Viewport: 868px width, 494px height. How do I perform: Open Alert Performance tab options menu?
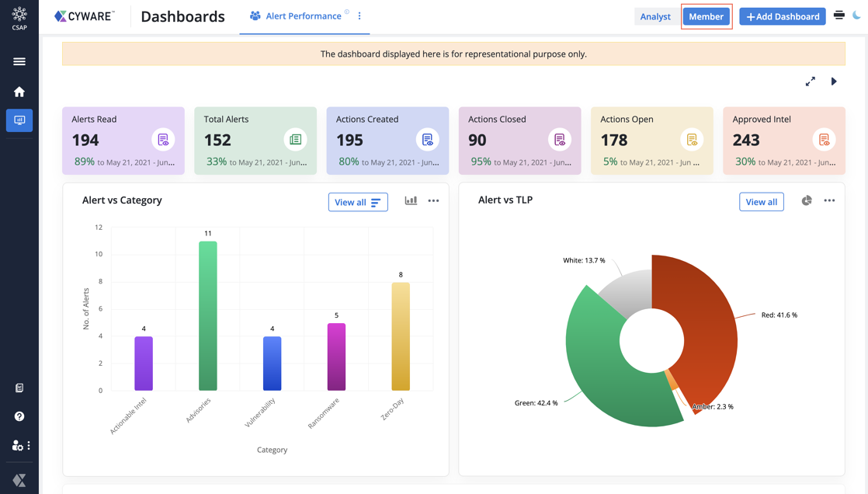pos(359,16)
